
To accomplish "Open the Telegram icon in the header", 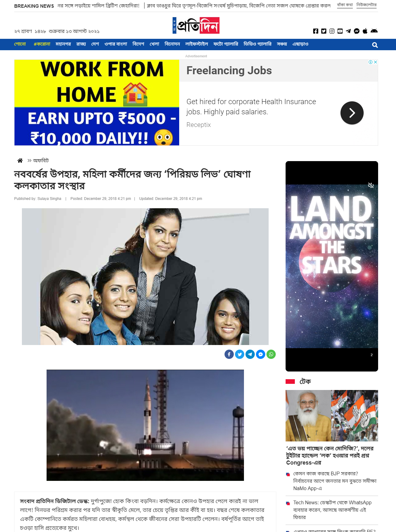I will [x=348, y=31].
